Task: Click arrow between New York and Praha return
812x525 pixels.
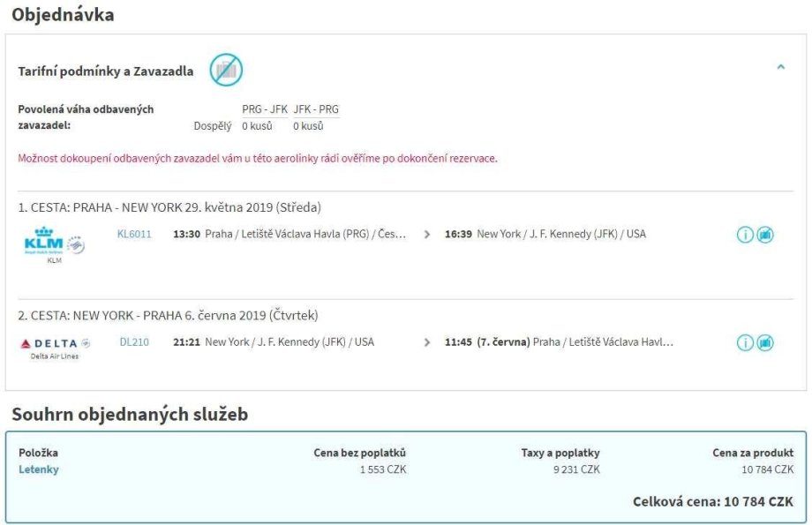Action: point(427,342)
